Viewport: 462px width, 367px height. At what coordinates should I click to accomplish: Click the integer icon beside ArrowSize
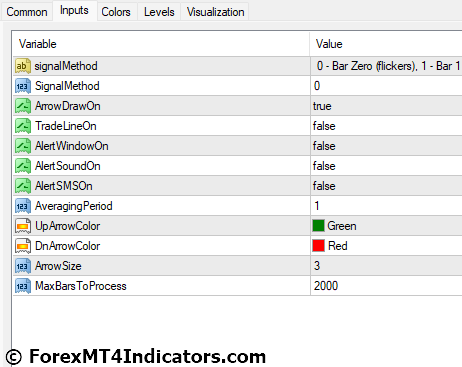coord(23,266)
